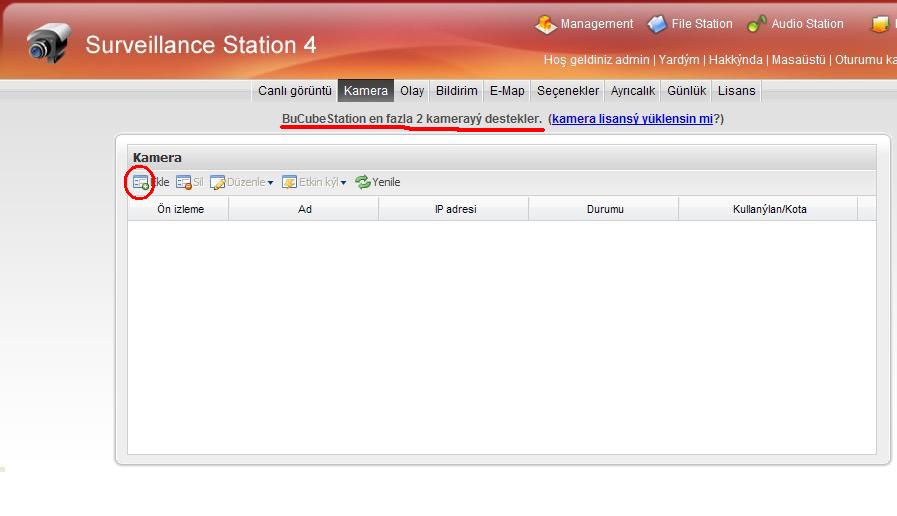
Task: Open the Olay tab
Action: [412, 91]
